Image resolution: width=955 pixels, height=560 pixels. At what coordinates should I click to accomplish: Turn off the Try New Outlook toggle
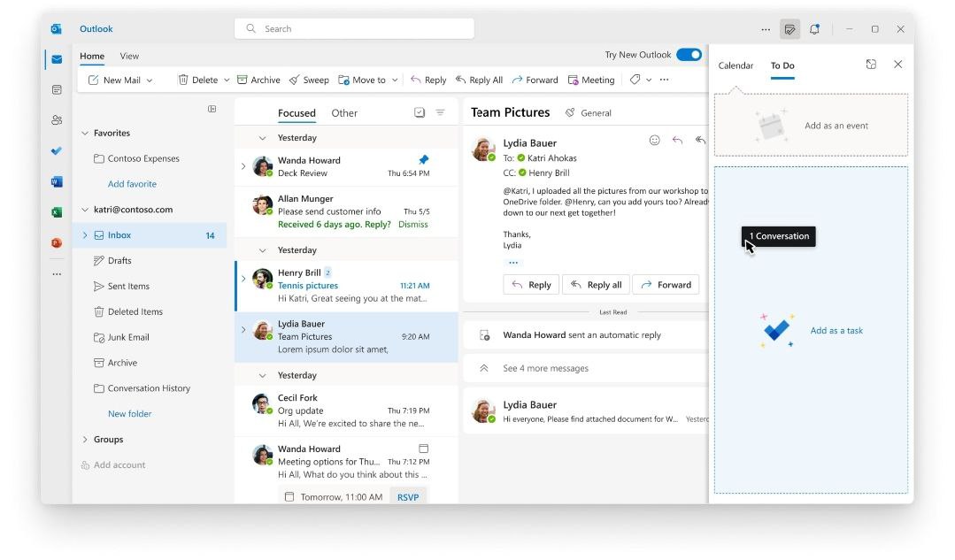pos(689,55)
